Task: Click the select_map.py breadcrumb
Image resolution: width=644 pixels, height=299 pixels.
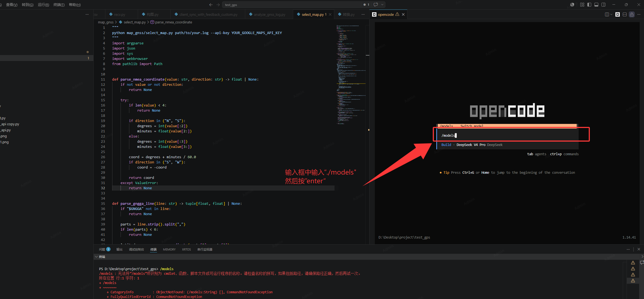Action: [133, 22]
